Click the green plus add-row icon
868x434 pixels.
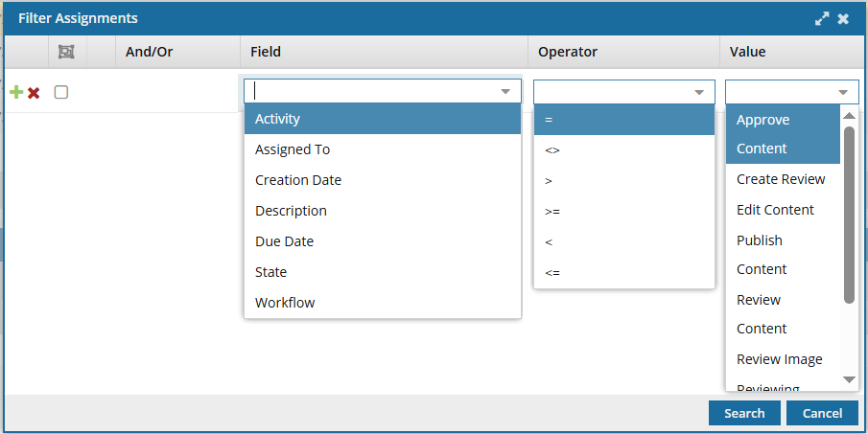click(15, 93)
